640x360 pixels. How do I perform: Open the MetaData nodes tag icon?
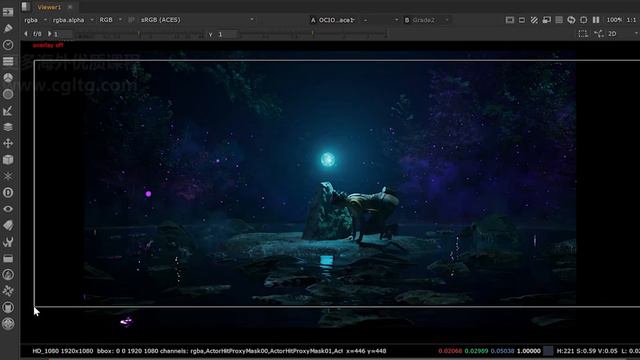point(8,225)
